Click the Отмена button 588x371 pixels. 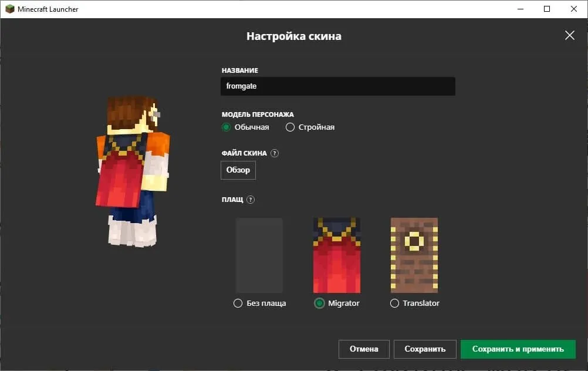(x=364, y=349)
